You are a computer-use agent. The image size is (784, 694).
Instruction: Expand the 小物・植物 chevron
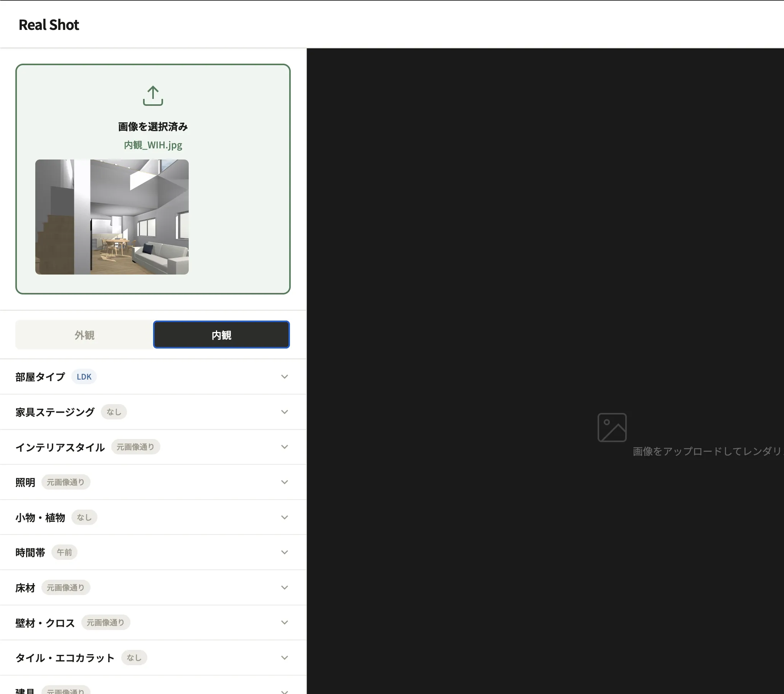click(285, 517)
